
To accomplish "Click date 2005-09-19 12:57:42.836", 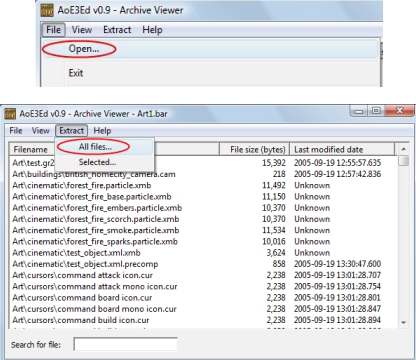I will tap(337, 174).
